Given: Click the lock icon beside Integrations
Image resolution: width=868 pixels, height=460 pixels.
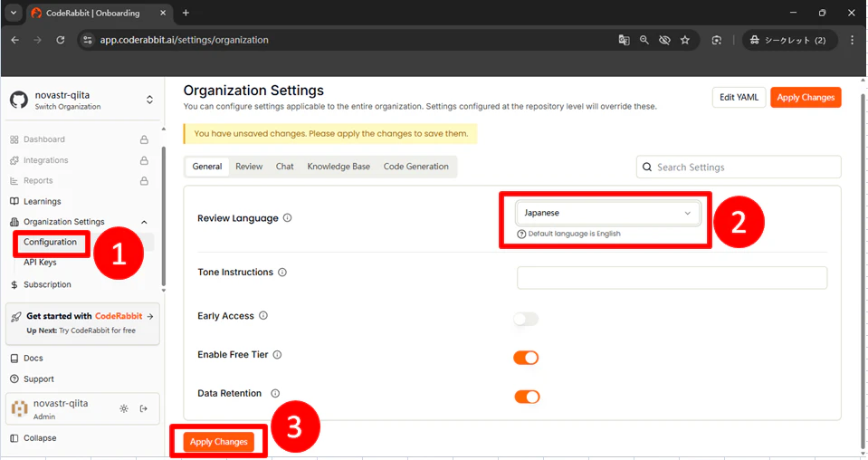Looking at the screenshot, I should click(x=144, y=160).
